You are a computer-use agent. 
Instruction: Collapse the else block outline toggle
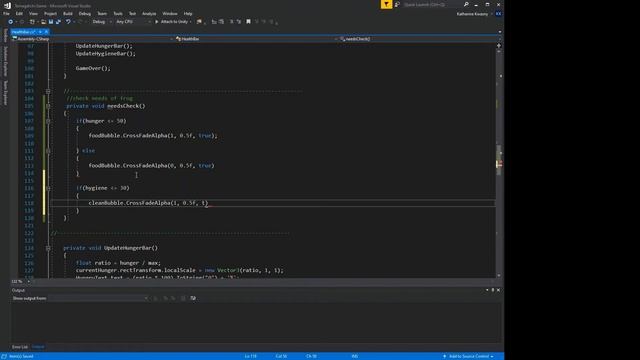[x=48, y=151]
